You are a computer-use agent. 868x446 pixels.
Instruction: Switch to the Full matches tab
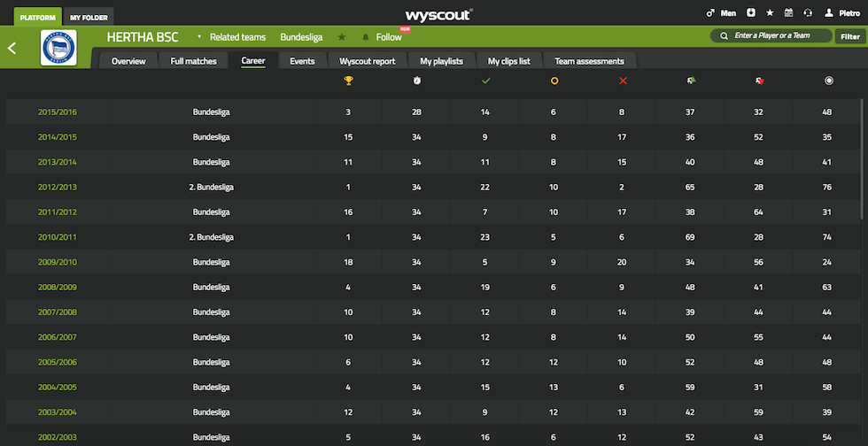[x=193, y=61]
